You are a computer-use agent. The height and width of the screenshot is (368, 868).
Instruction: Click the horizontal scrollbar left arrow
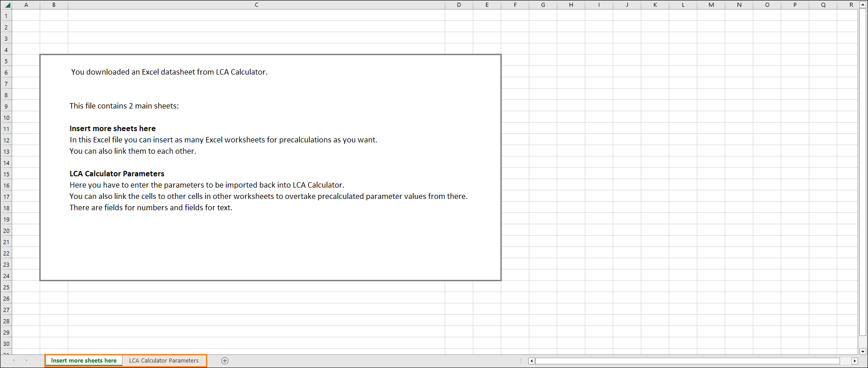click(532, 361)
